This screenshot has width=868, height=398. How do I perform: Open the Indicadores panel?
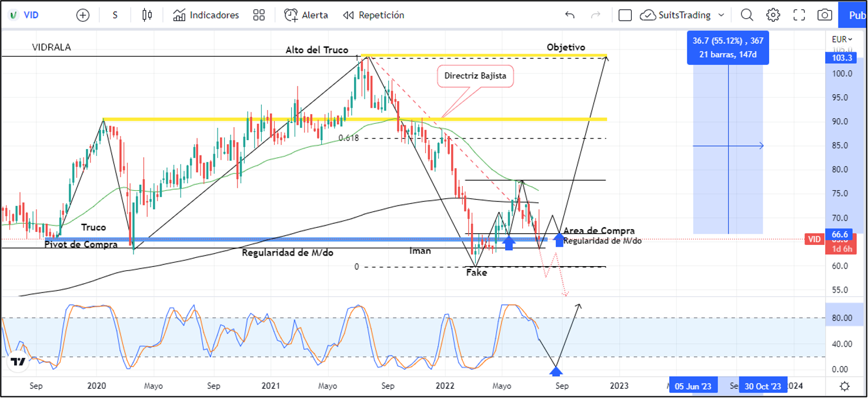click(x=206, y=15)
